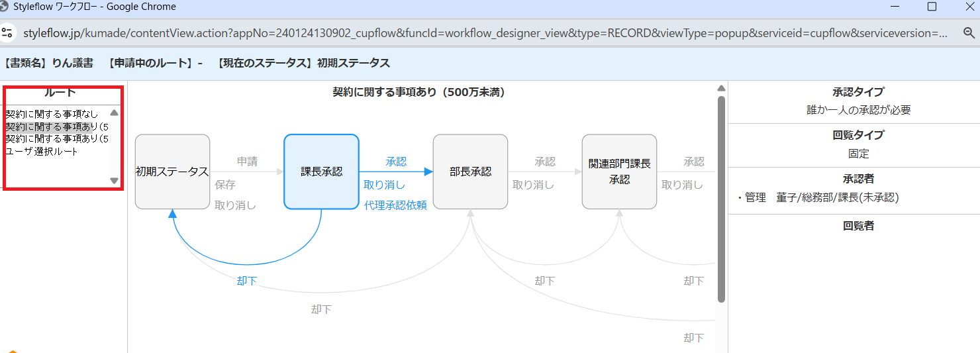Click the site information icon in address bar

tap(7, 32)
